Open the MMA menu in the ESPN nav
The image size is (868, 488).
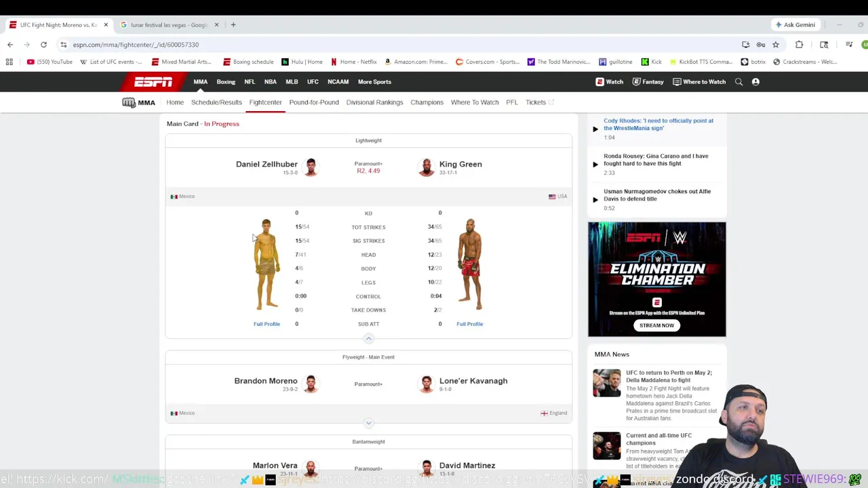pyautogui.click(x=200, y=82)
